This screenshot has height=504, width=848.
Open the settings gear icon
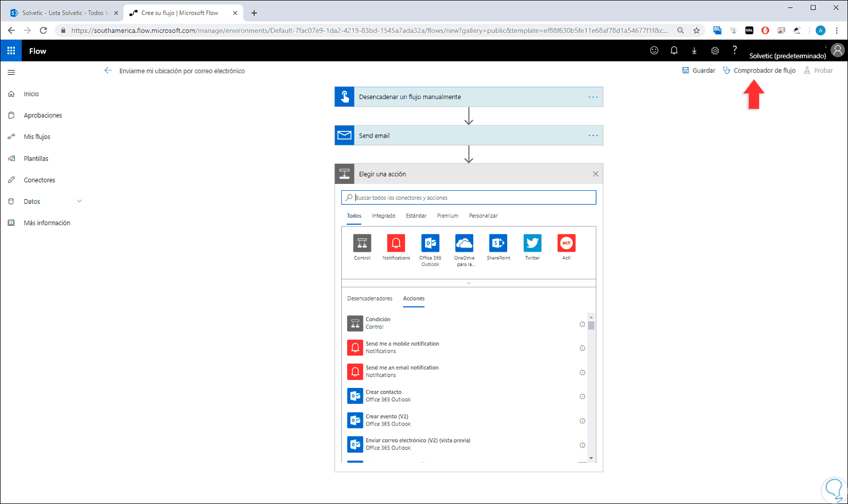[x=715, y=51]
